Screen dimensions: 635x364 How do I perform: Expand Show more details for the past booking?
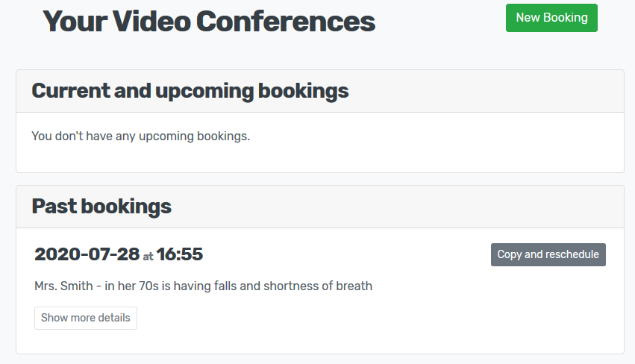click(x=86, y=318)
